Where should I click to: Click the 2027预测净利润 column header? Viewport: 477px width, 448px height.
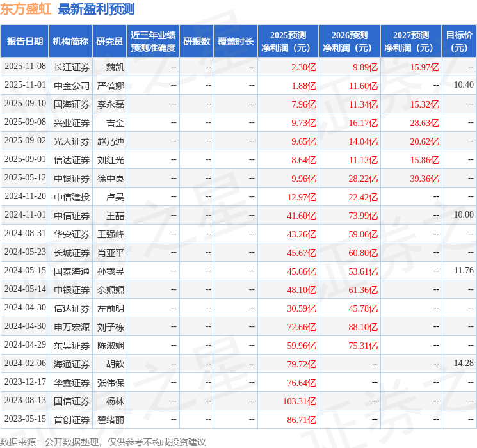[410, 41]
